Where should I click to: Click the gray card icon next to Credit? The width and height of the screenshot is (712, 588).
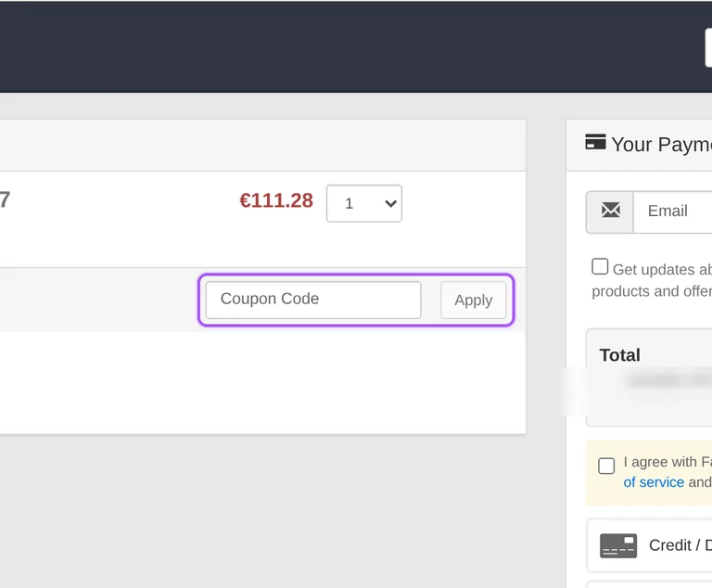(618, 545)
